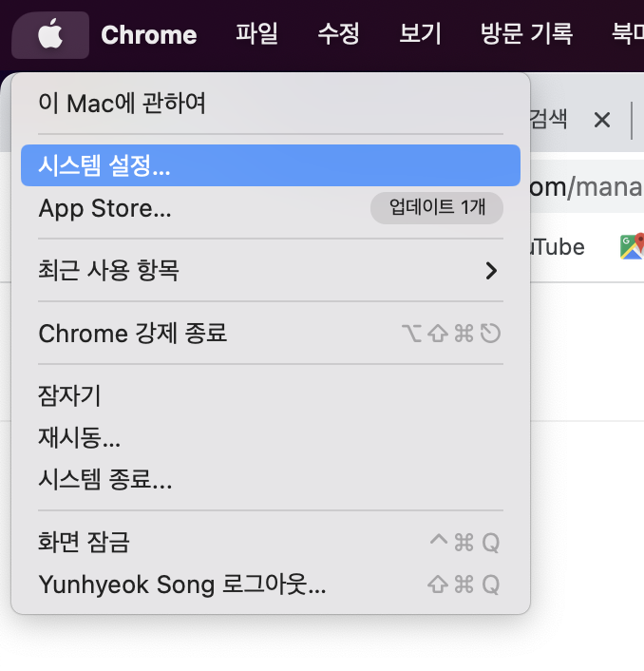
Task: Choose 시스템 설정... menu item
Action: pyautogui.click(x=271, y=165)
